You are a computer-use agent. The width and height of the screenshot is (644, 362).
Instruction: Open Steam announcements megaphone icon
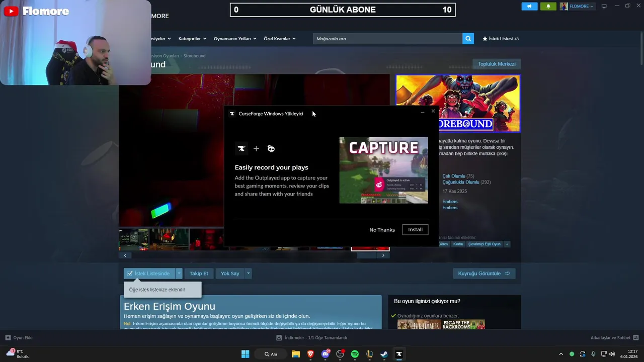529,6
